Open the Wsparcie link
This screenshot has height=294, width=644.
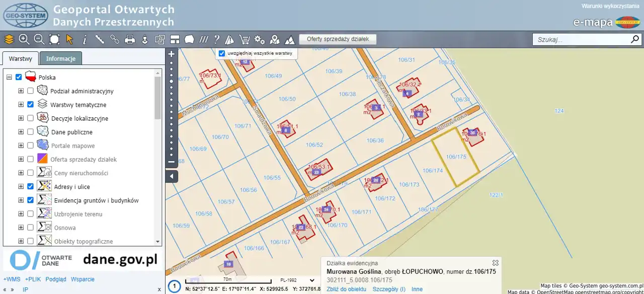tap(83, 279)
